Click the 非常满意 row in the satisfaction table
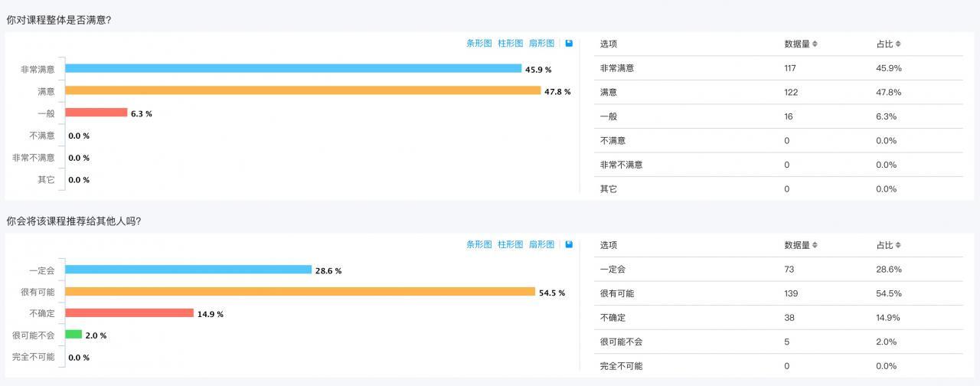Image resolution: width=980 pixels, height=386 pixels. (x=779, y=68)
